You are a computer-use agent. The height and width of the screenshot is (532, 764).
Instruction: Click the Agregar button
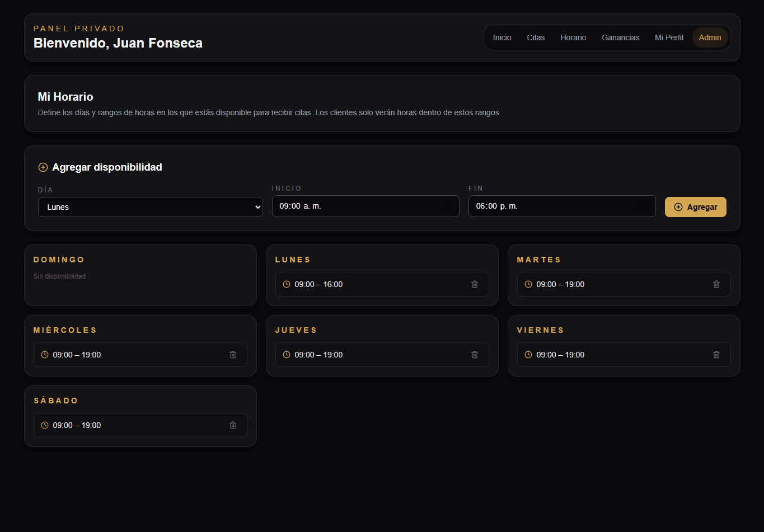(x=695, y=207)
